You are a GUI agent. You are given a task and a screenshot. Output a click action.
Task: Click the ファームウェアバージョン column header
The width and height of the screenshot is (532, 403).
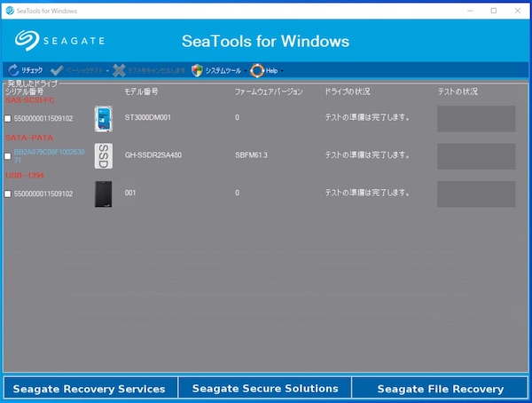(x=269, y=91)
